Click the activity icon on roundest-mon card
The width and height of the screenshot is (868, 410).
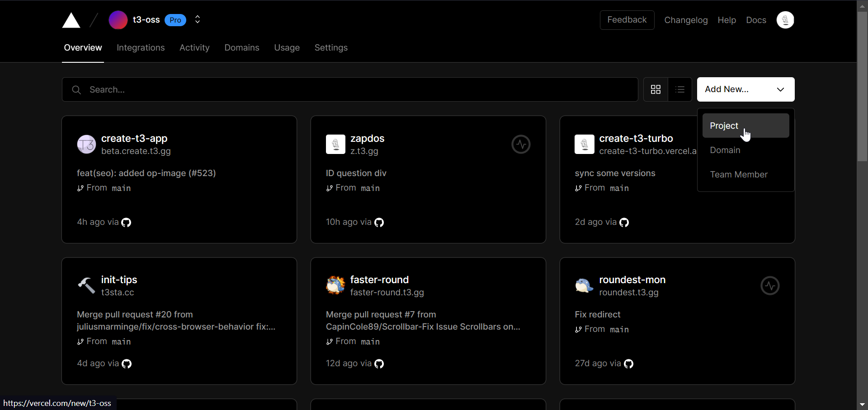click(770, 285)
